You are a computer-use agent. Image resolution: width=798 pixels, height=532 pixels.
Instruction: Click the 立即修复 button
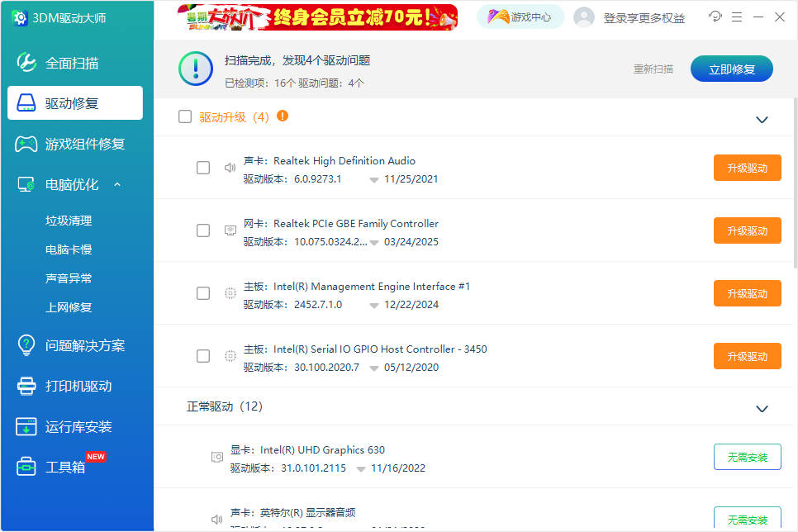pos(732,69)
